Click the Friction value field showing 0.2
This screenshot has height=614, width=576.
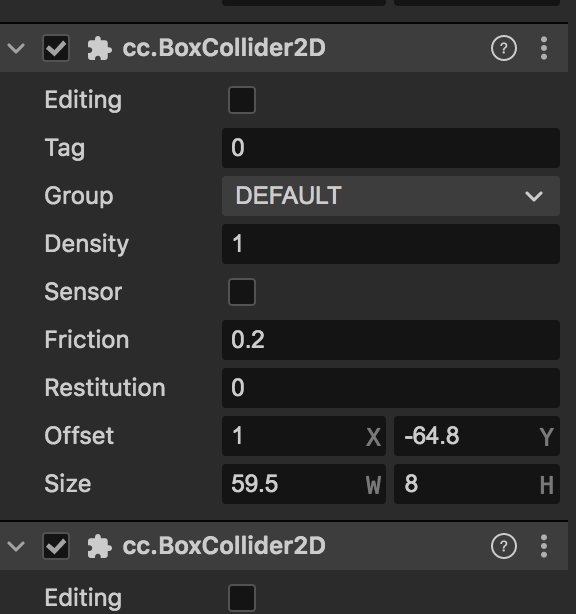tap(391, 340)
